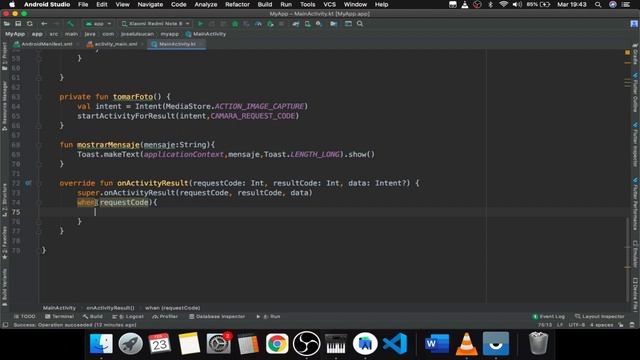
Task: Click the Make Project hammer icon
Action: pos(71,24)
